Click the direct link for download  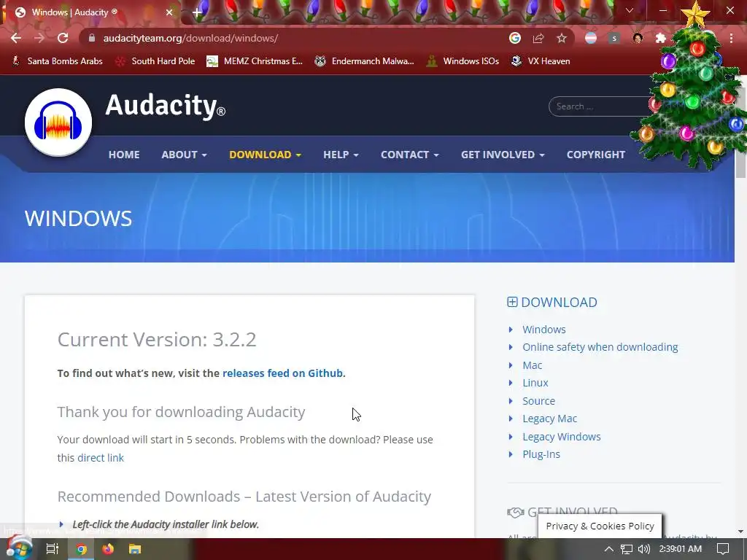[x=101, y=458]
